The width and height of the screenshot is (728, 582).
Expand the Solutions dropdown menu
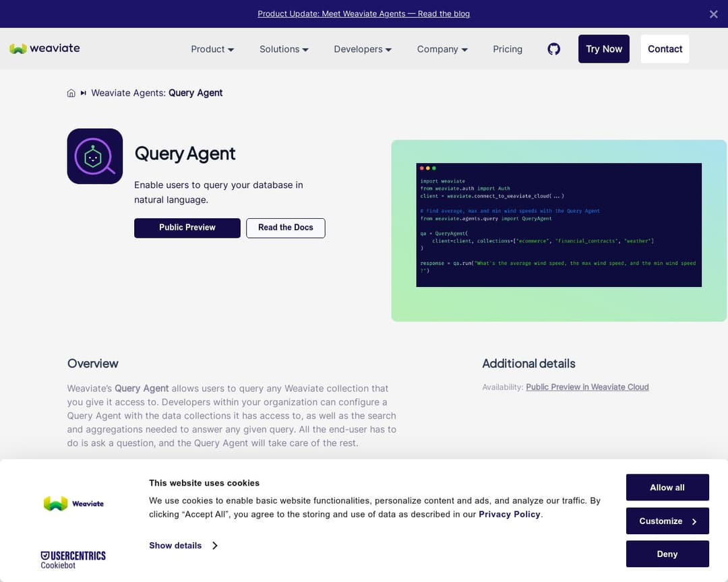(x=284, y=49)
